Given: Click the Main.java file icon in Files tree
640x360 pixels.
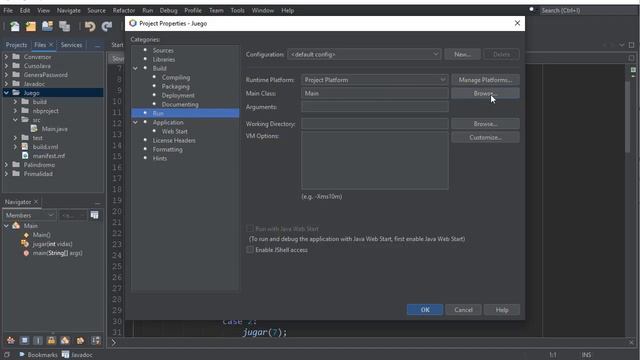Looking at the screenshot, I should point(34,129).
